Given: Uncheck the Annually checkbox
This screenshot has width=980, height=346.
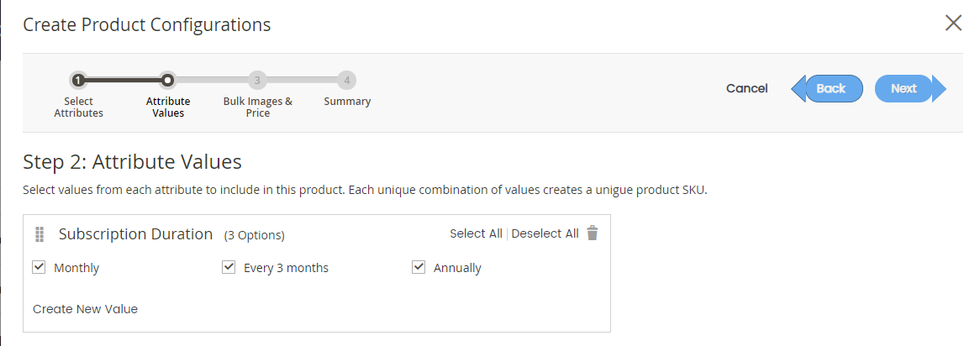Looking at the screenshot, I should 419,267.
